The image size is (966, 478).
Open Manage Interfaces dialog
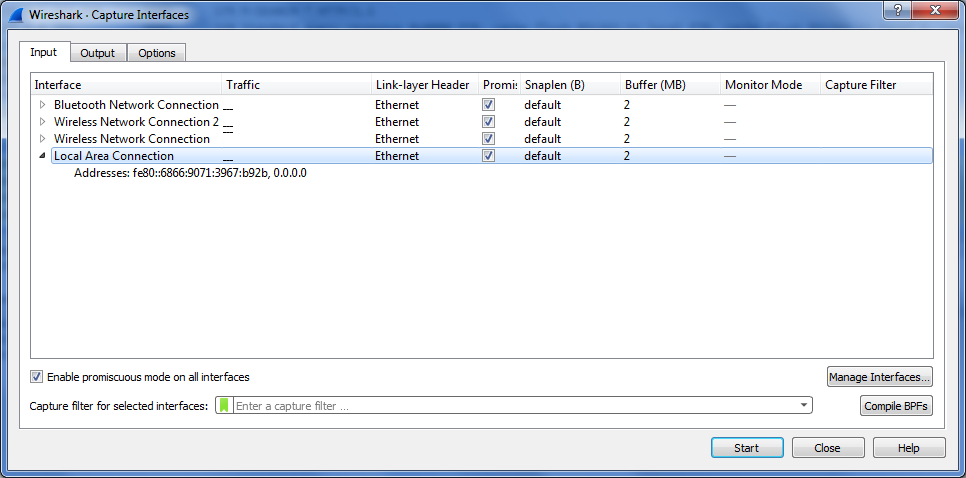pos(880,376)
